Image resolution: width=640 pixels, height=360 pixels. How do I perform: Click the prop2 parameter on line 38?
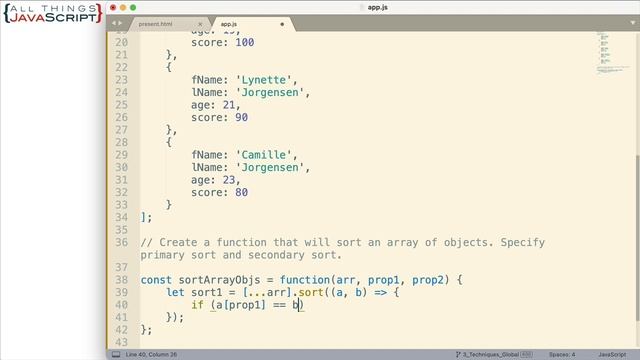427,280
